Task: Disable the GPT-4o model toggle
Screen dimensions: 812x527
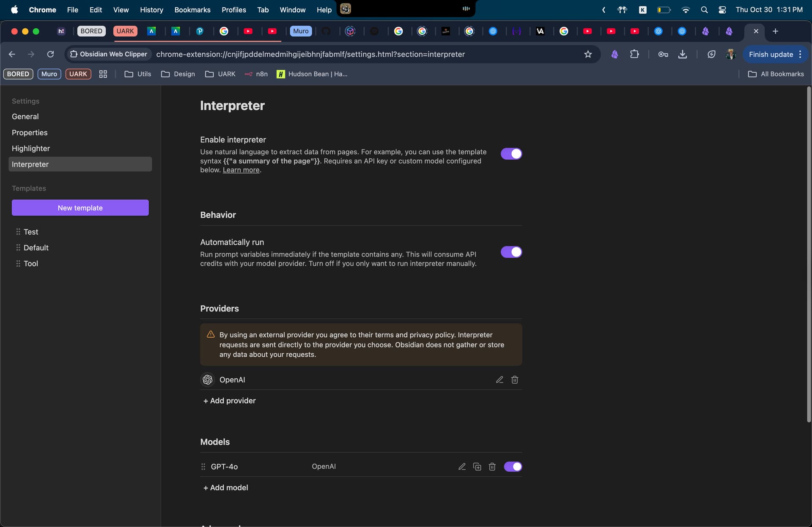Action: tap(513, 467)
